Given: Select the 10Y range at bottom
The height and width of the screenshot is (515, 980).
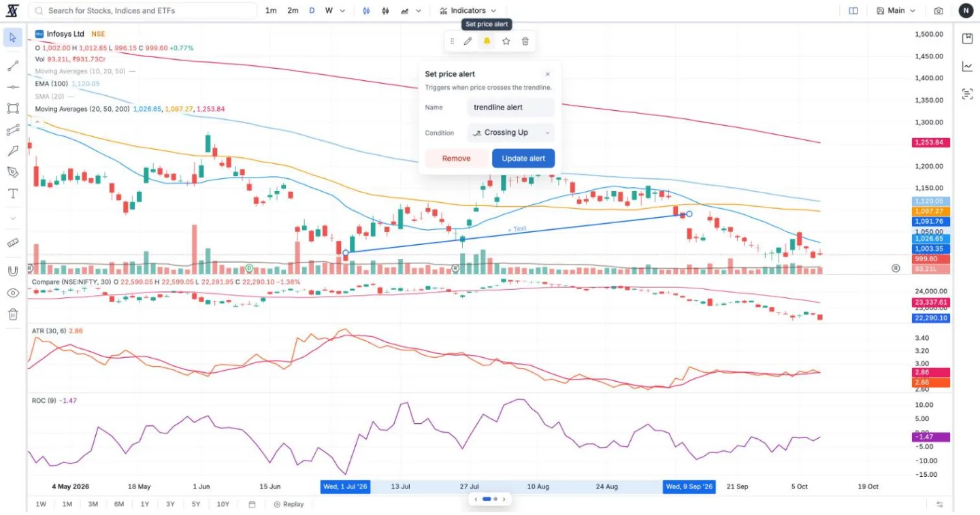Looking at the screenshot, I should (x=223, y=504).
